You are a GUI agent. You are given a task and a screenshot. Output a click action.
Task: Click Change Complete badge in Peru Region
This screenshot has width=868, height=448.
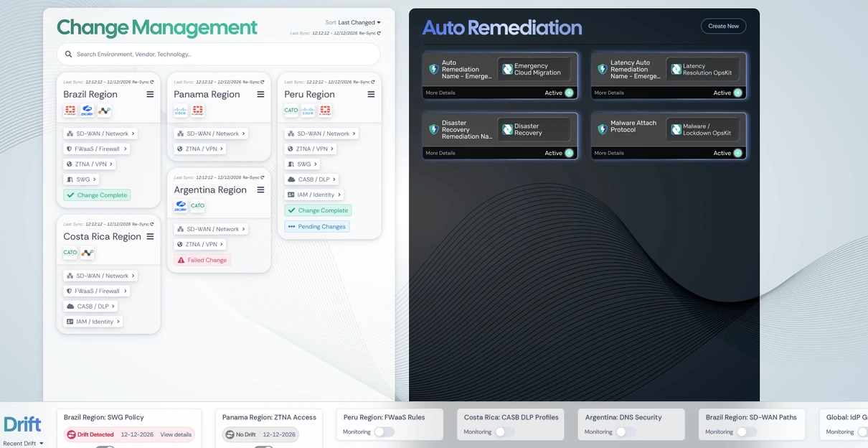tap(318, 210)
